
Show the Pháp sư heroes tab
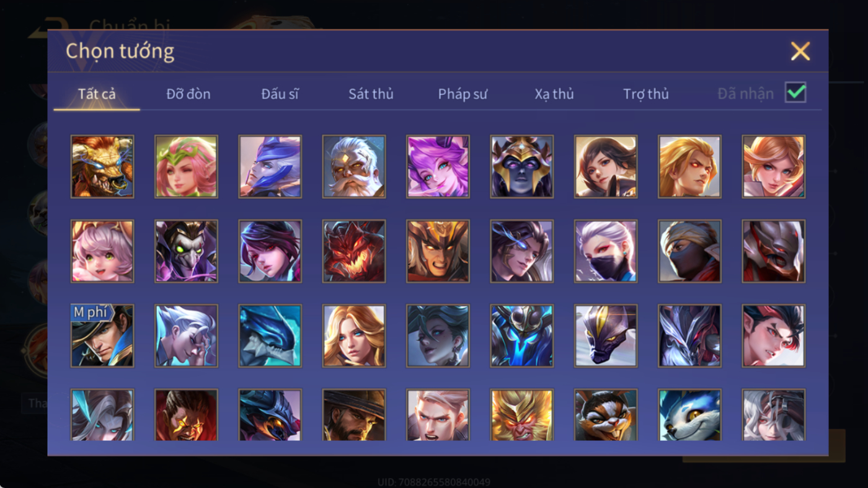(463, 94)
